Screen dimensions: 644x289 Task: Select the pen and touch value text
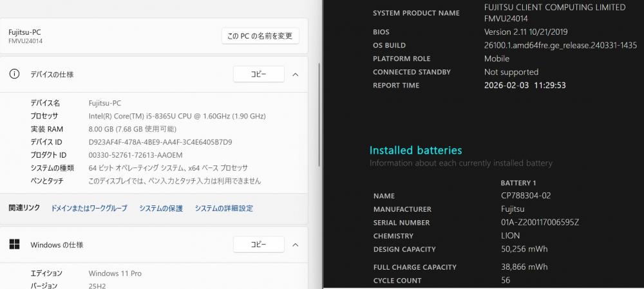[x=175, y=181]
